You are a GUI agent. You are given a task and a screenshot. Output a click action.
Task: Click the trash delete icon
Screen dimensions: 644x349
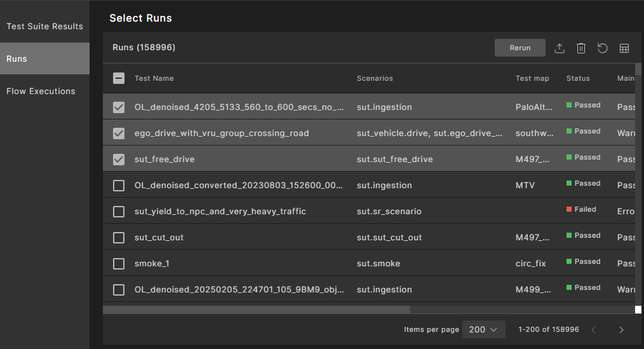tap(581, 48)
